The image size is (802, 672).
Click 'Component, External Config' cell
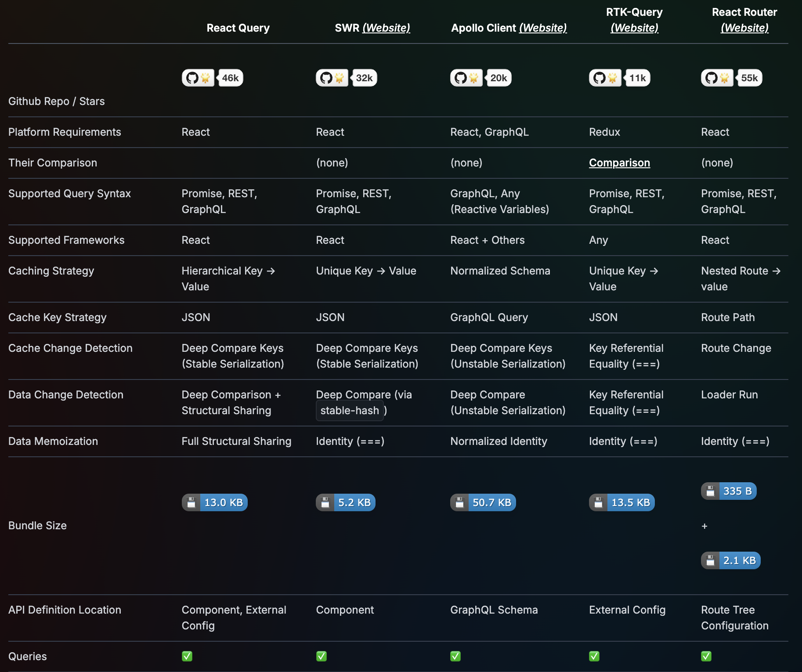click(234, 618)
